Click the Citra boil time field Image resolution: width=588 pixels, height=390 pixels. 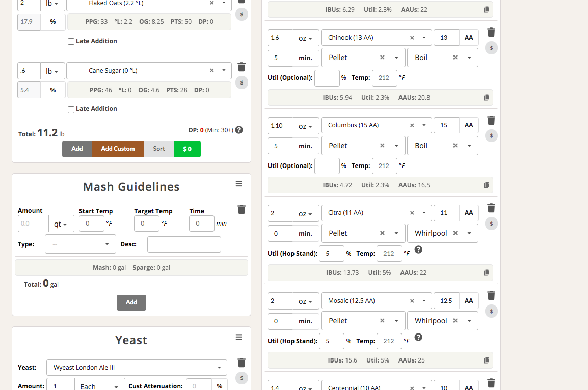(280, 233)
